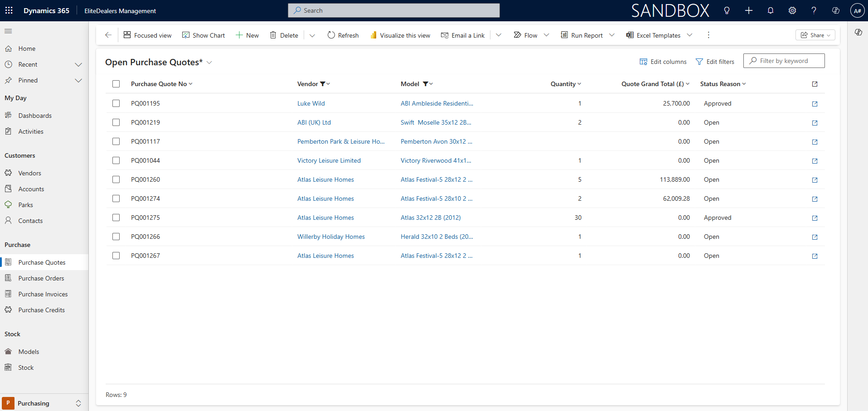Image resolution: width=868 pixels, height=411 pixels.
Task: Check the PQ001266 row checkbox
Action: (x=116, y=237)
